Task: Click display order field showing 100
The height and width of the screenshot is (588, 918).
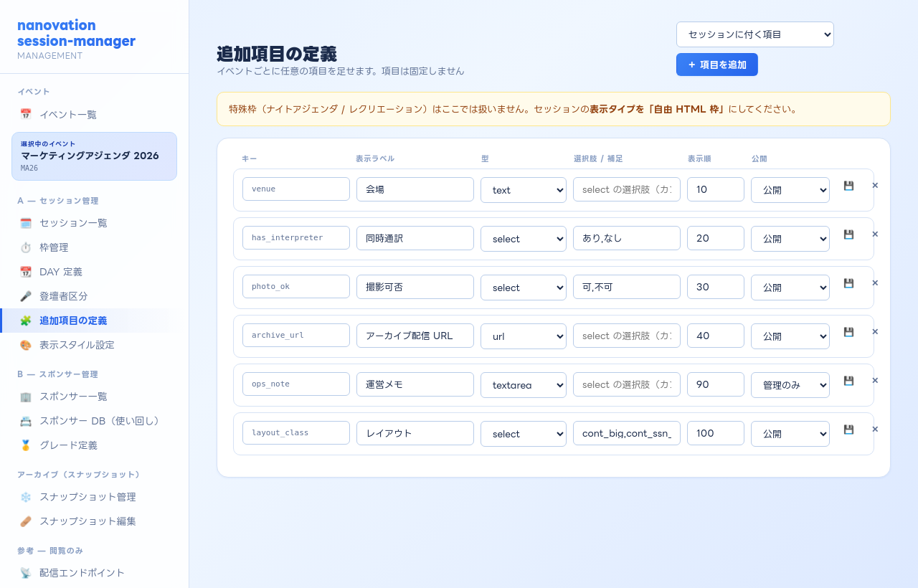Action: [716, 433]
